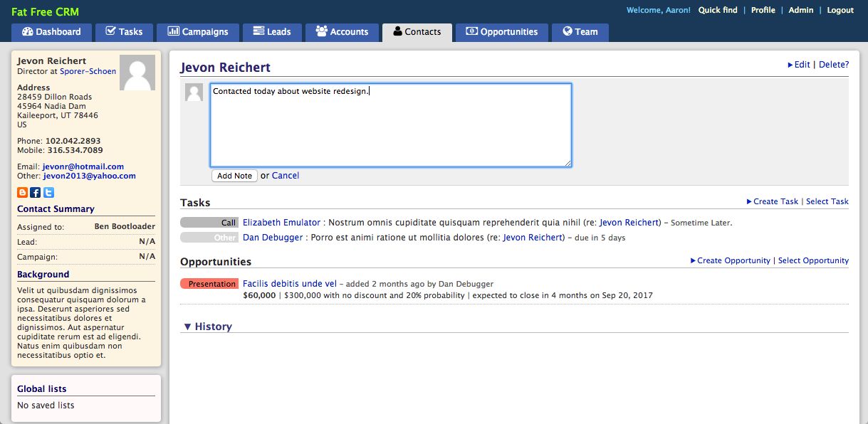Viewport: 868px width, 424px height.
Task: Switch to the Dashboard tab
Action: [x=51, y=32]
